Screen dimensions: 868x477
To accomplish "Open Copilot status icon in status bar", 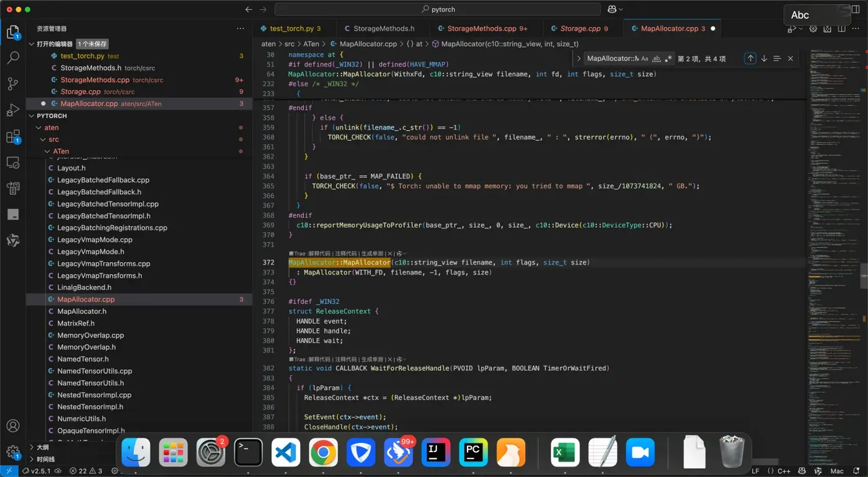I will point(802,471).
